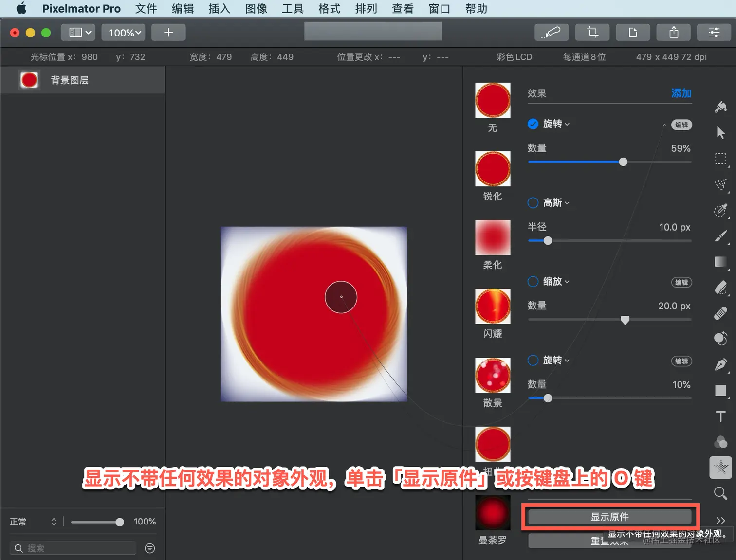Select the 曼荼罗 effect preset thumbnail
Image resolution: width=736 pixels, height=560 pixels.
pos(493,513)
